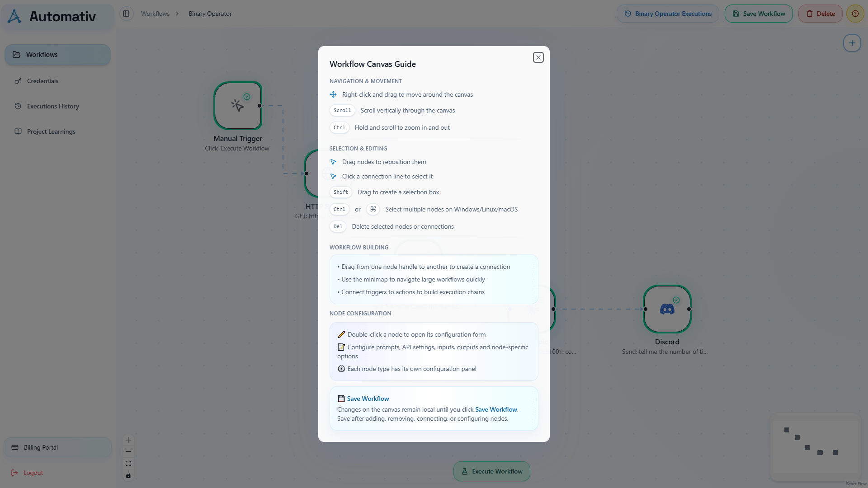The image size is (868, 488).
Task: Click the fit view canvas control
Action: [x=128, y=464]
